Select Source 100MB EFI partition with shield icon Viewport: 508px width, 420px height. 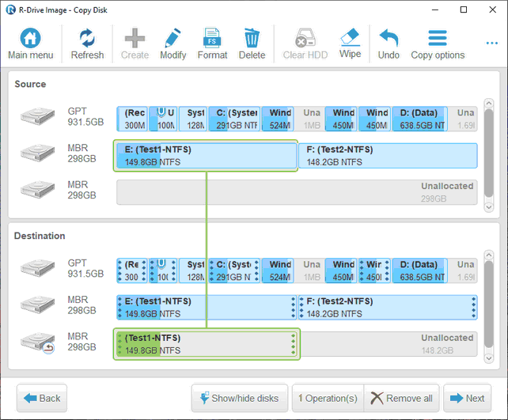(x=163, y=119)
